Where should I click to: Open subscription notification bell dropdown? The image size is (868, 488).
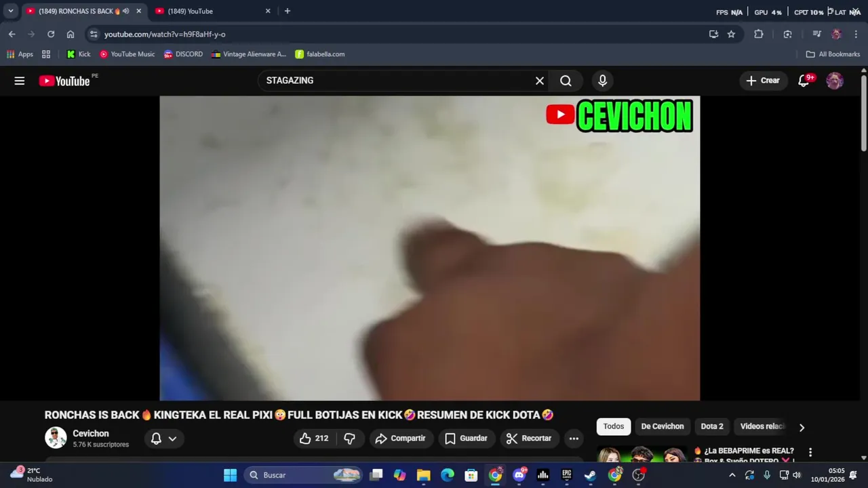click(163, 439)
